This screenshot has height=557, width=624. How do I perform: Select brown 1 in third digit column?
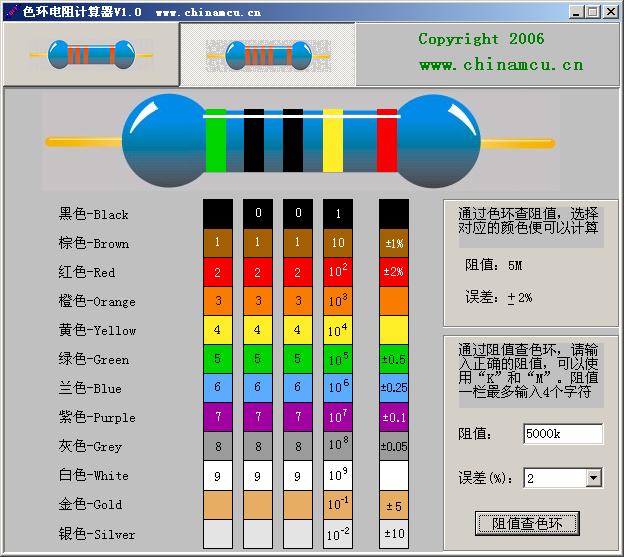point(298,242)
